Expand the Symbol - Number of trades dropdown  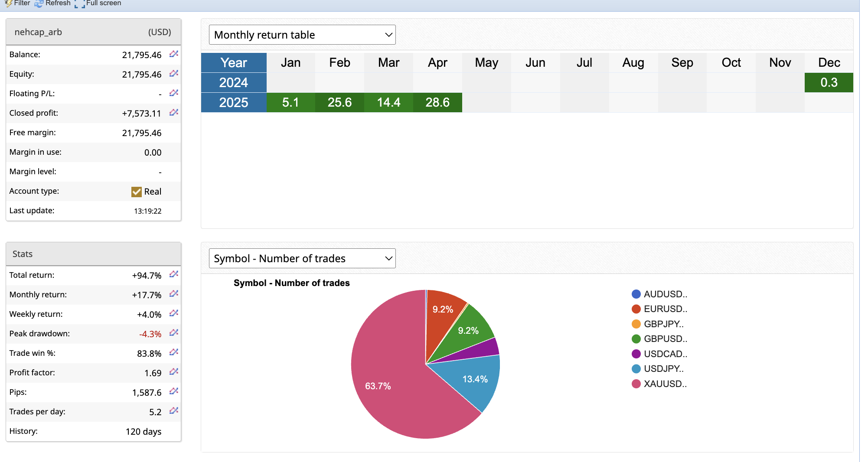pyautogui.click(x=302, y=258)
